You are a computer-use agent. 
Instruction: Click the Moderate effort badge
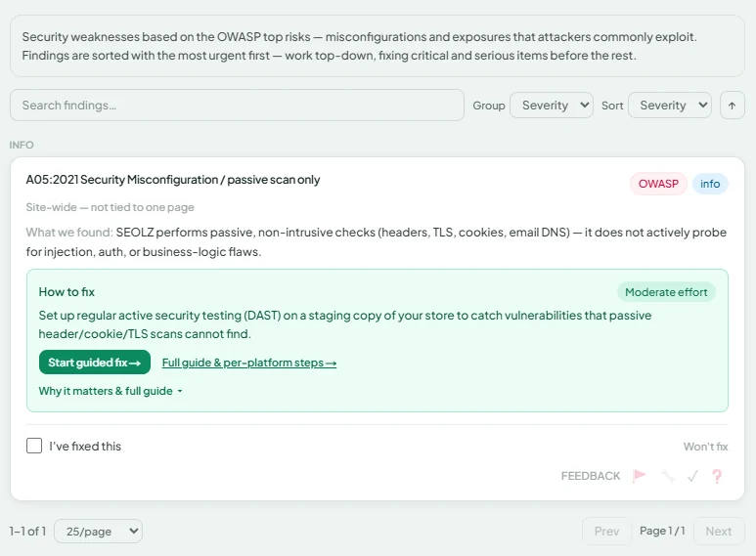point(666,292)
